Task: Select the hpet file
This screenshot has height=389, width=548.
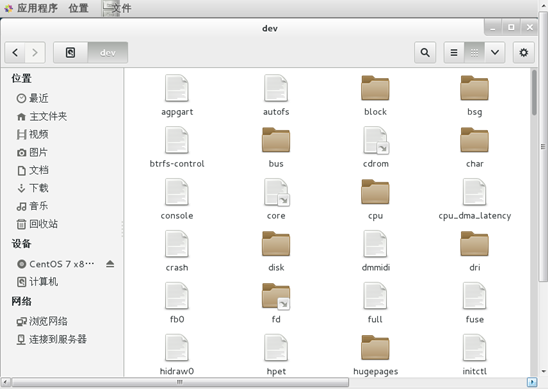Action: click(276, 348)
